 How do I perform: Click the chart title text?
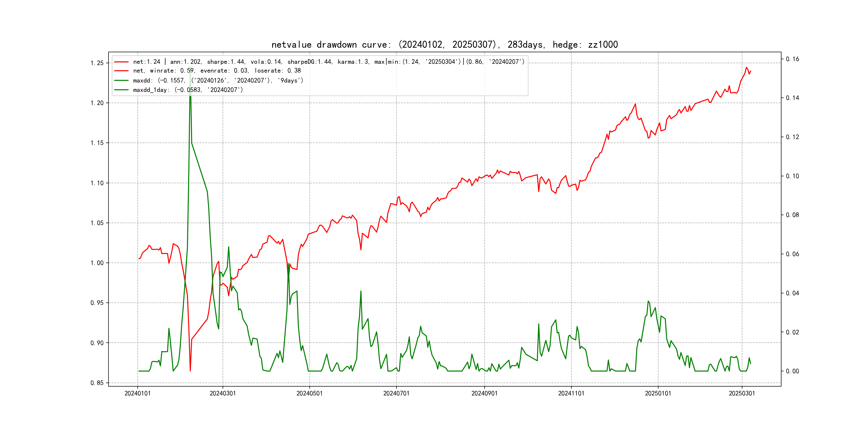(x=444, y=45)
